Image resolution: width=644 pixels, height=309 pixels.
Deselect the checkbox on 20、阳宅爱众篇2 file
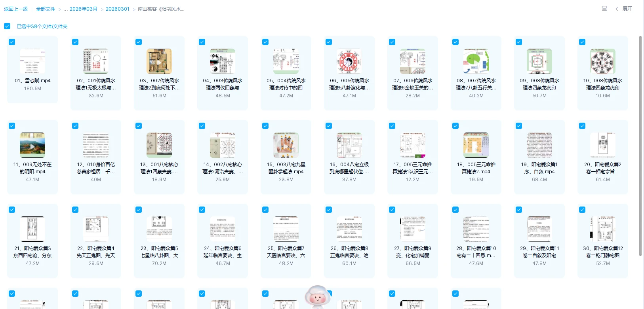click(582, 126)
